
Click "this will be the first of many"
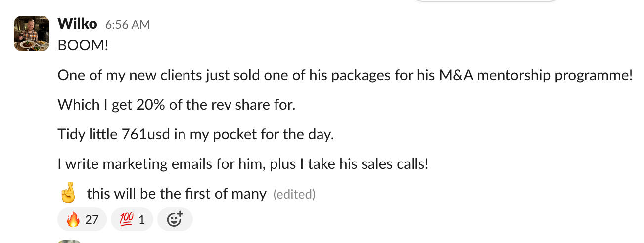click(177, 194)
